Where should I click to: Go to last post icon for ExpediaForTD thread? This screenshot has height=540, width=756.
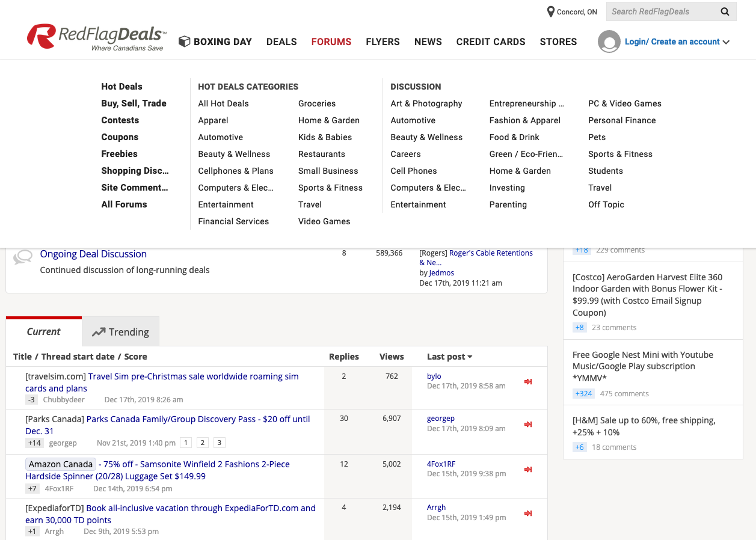click(x=528, y=514)
